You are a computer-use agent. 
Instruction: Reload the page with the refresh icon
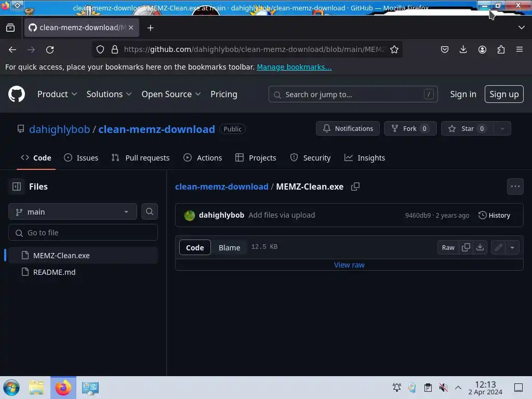coord(50,50)
